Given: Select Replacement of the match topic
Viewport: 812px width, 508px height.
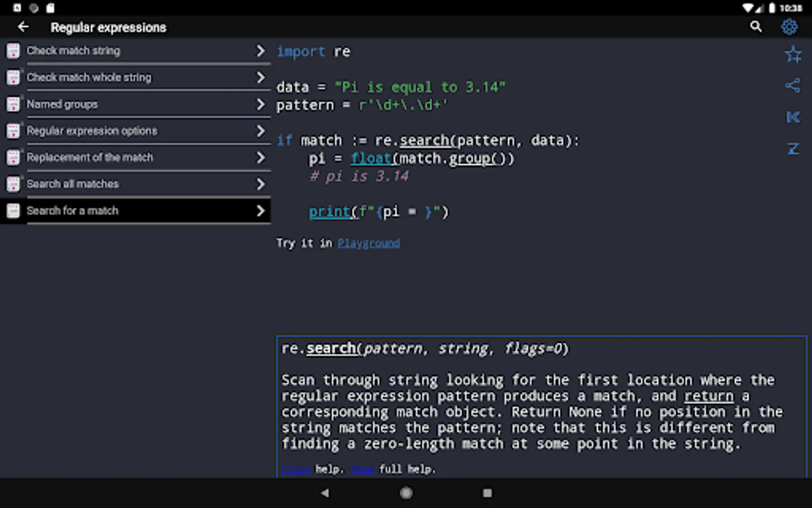Looking at the screenshot, I should [90, 157].
